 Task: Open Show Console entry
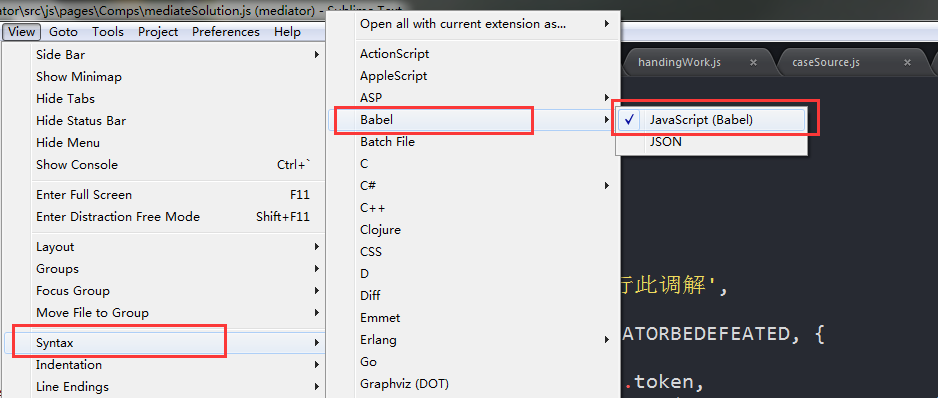click(178, 165)
